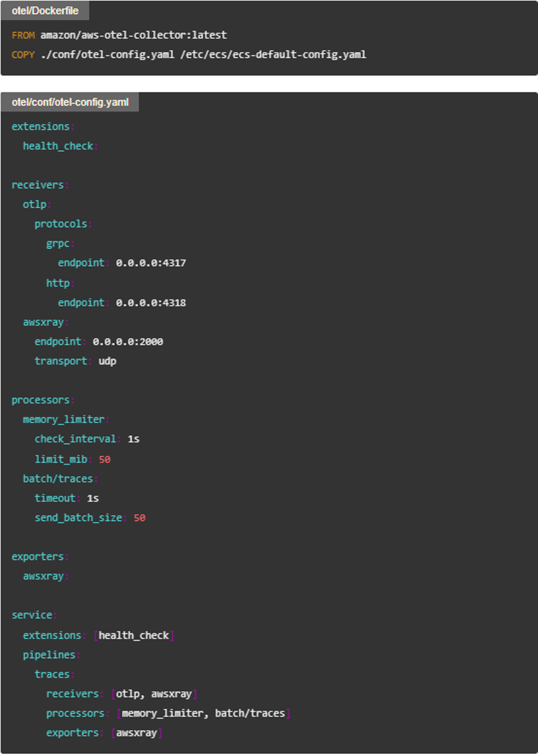Click the FROM keyword in the Dockerfile

(x=23, y=35)
